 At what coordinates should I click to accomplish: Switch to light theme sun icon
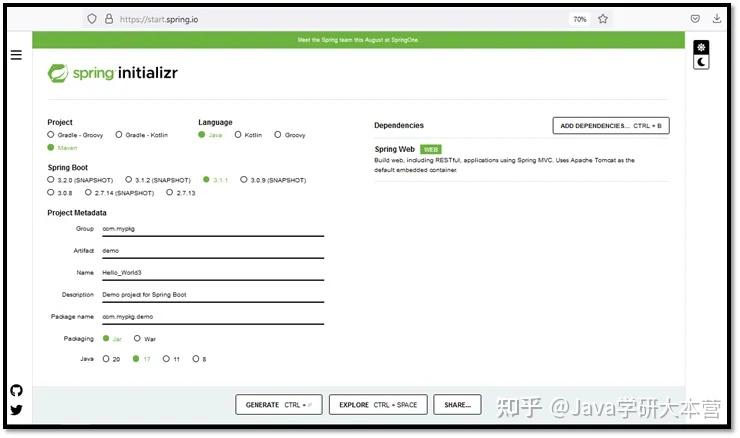[x=701, y=47]
